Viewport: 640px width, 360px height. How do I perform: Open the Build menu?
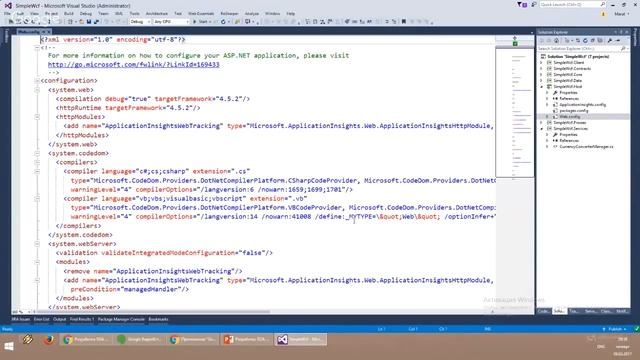pos(69,13)
